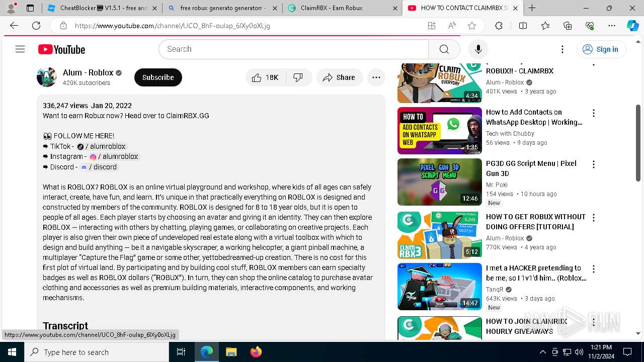Open How to Add Contacts on WhatsApp thumbnail
Image resolution: width=644 pixels, height=362 pixels.
(439, 131)
